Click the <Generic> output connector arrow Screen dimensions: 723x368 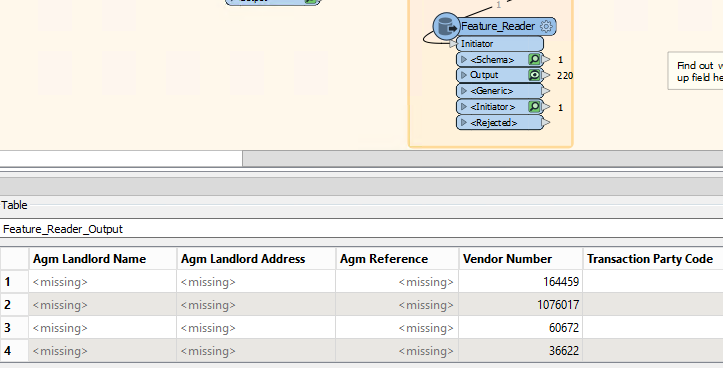point(546,91)
